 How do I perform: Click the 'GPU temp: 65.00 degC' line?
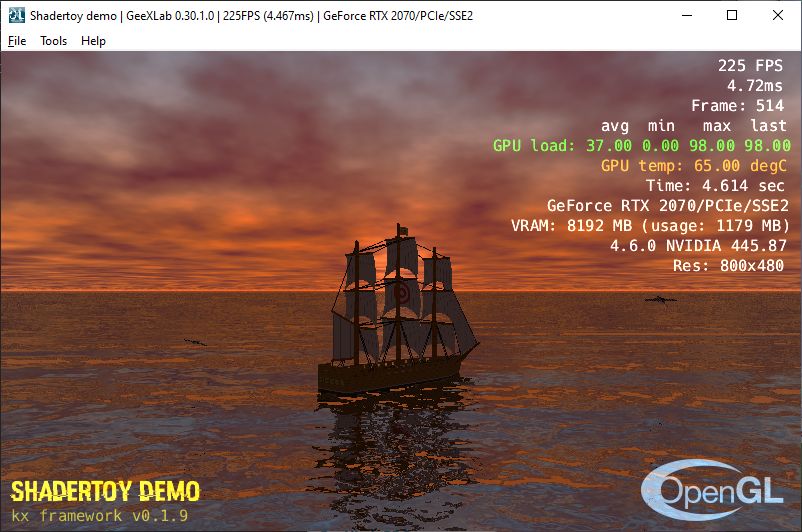point(694,166)
